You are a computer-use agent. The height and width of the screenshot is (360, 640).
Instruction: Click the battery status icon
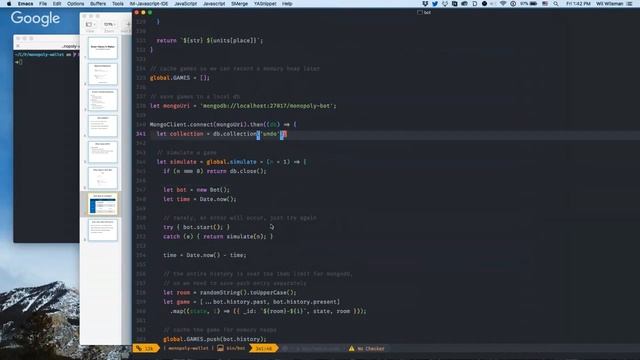coord(533,4)
